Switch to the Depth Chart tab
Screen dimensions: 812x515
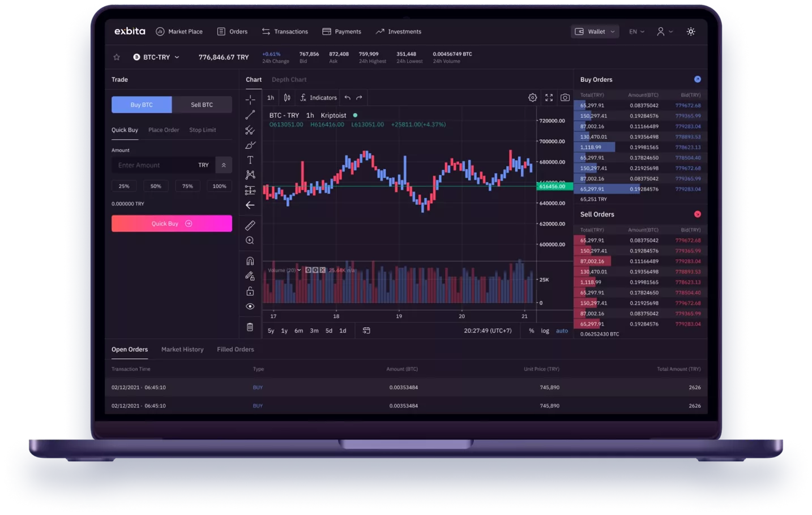(289, 80)
